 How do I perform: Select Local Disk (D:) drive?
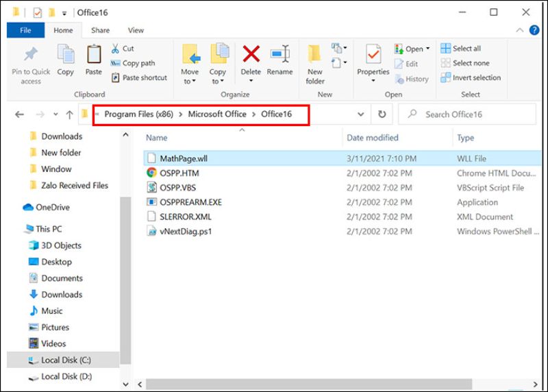60,377
